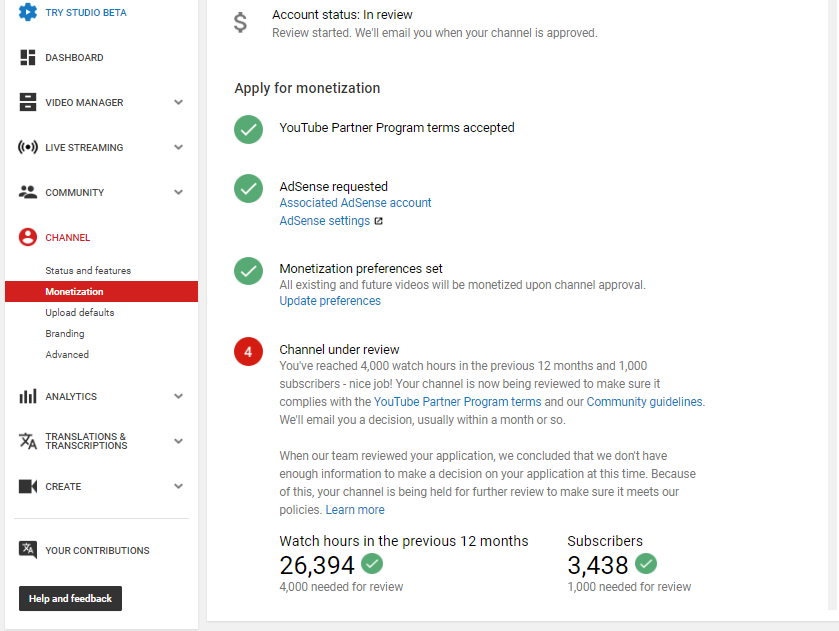Open the Advanced channel settings
The height and width of the screenshot is (631, 839).
(67, 354)
